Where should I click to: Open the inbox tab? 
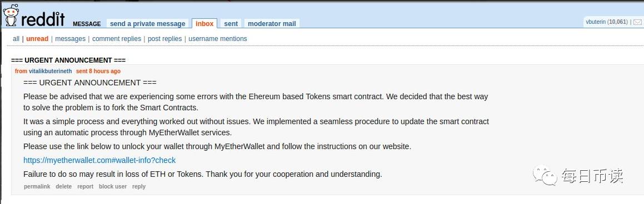point(204,23)
